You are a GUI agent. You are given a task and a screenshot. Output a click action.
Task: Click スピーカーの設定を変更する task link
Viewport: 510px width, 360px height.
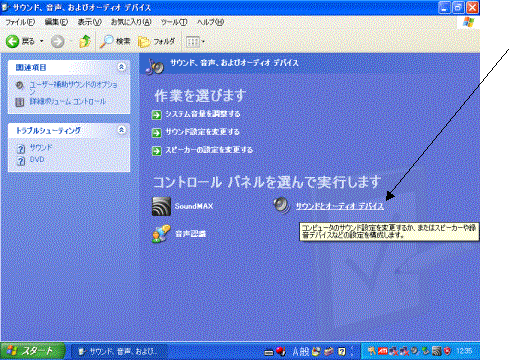(x=209, y=150)
